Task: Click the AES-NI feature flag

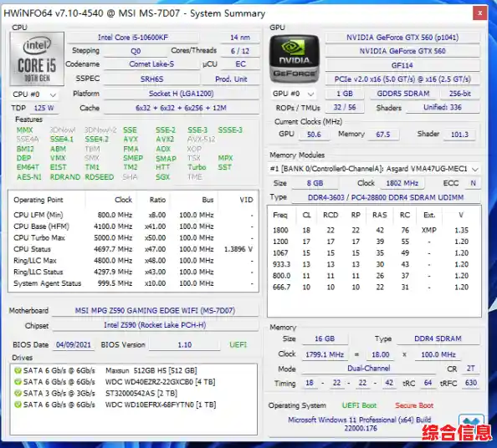Action: pyautogui.click(x=28, y=177)
